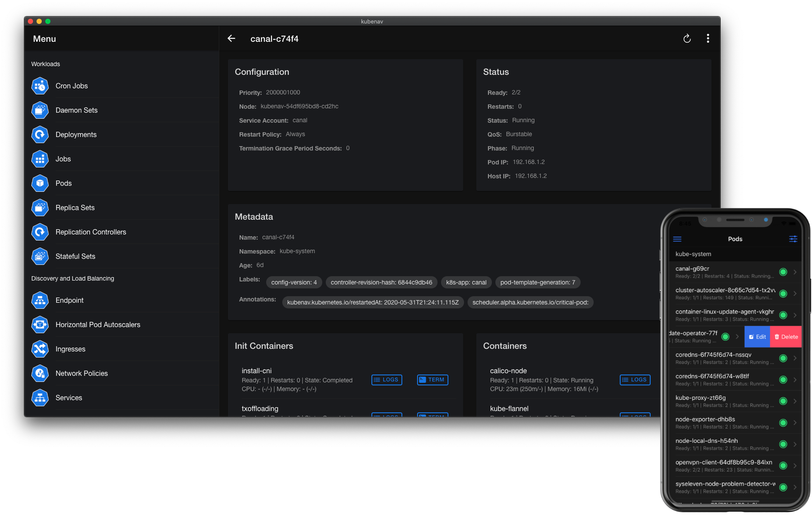The width and height of the screenshot is (812, 515).
Task: Select the Stateful Sets icon
Action: (40, 256)
